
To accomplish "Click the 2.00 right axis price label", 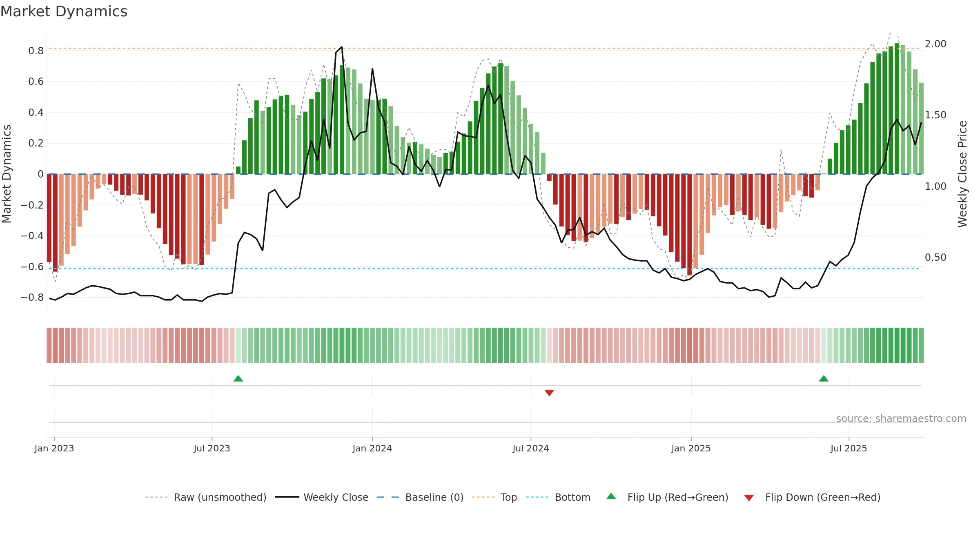I will [935, 44].
